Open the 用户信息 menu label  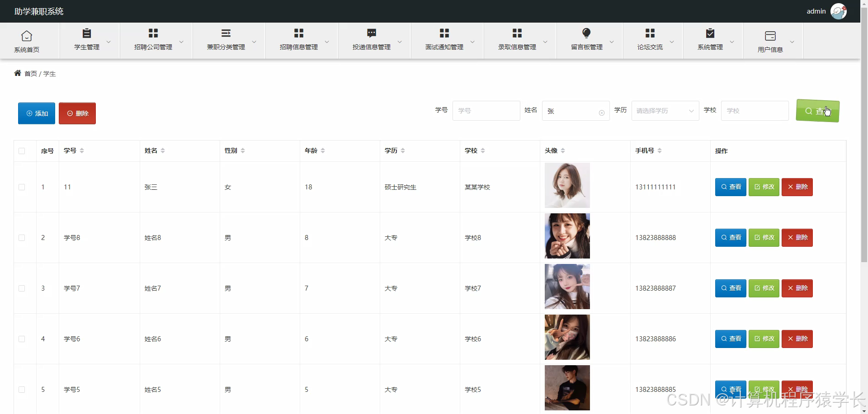(x=770, y=50)
